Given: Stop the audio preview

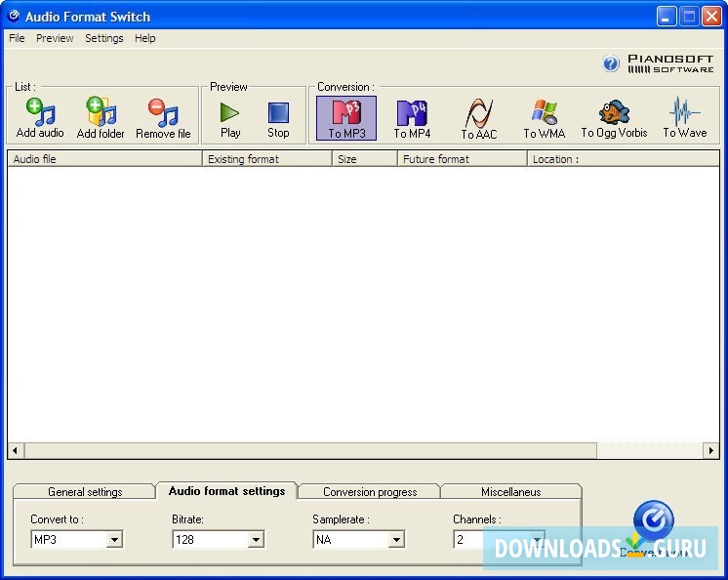Looking at the screenshot, I should [278, 119].
